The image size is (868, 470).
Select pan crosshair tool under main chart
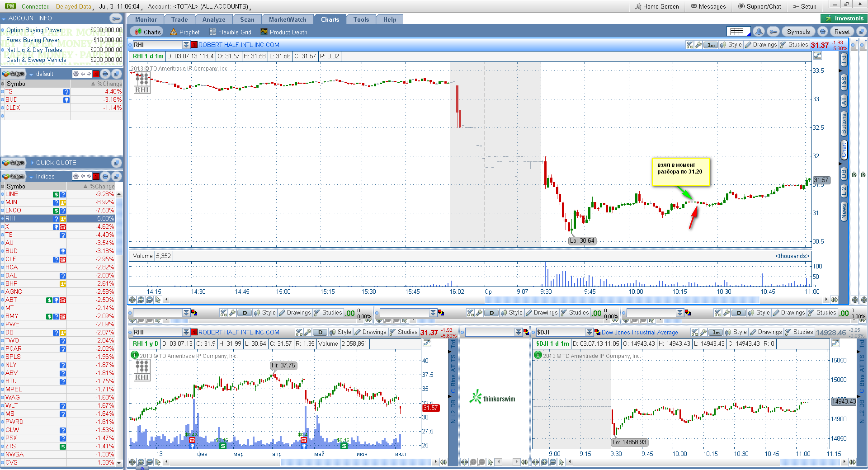click(132, 300)
